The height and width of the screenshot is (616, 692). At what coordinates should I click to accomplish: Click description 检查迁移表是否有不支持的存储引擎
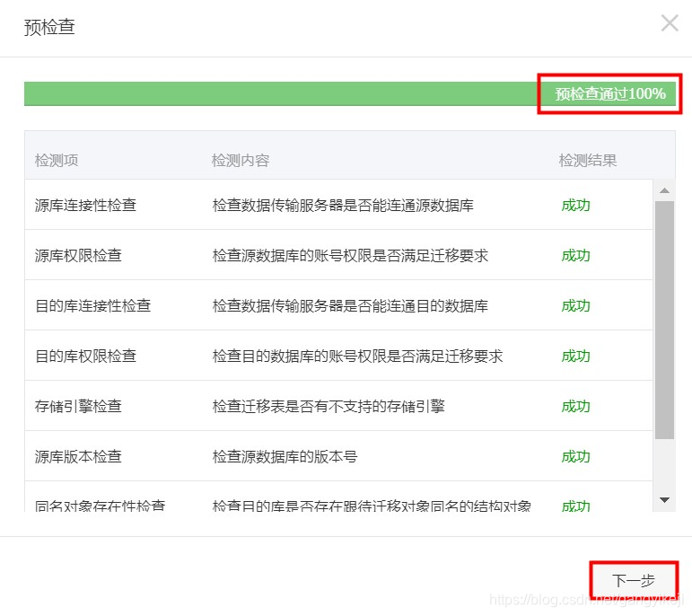point(328,406)
